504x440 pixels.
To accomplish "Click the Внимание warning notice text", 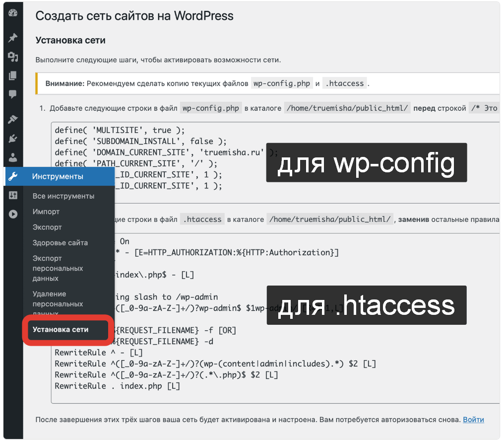I will (x=207, y=83).
